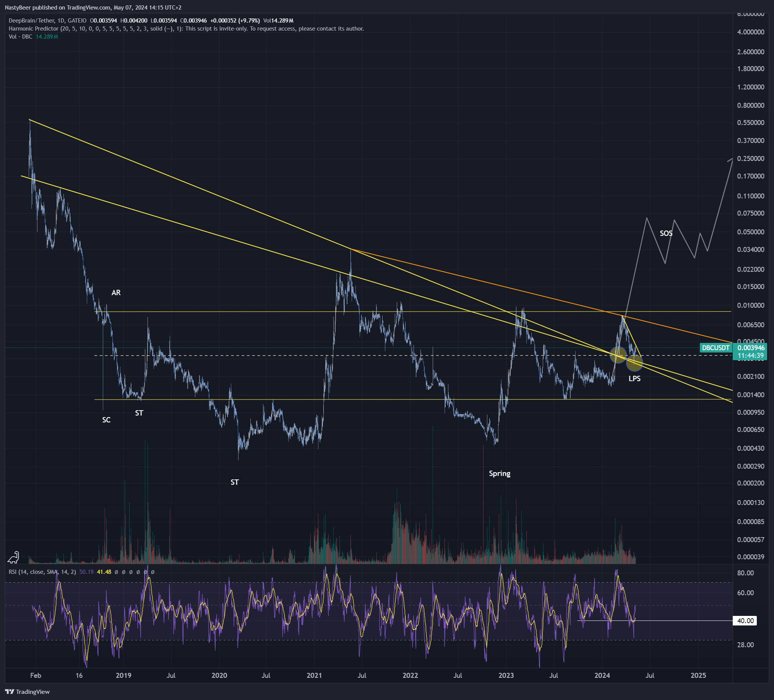Click the Vol · DBC indicator legend

click(x=20, y=37)
